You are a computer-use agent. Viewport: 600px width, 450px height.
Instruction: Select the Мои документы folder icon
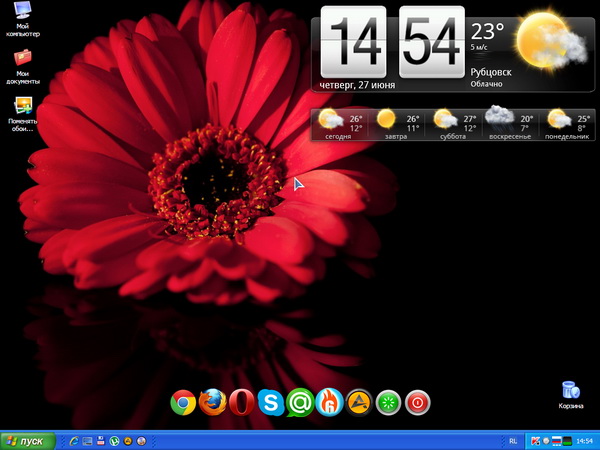click(x=22, y=58)
